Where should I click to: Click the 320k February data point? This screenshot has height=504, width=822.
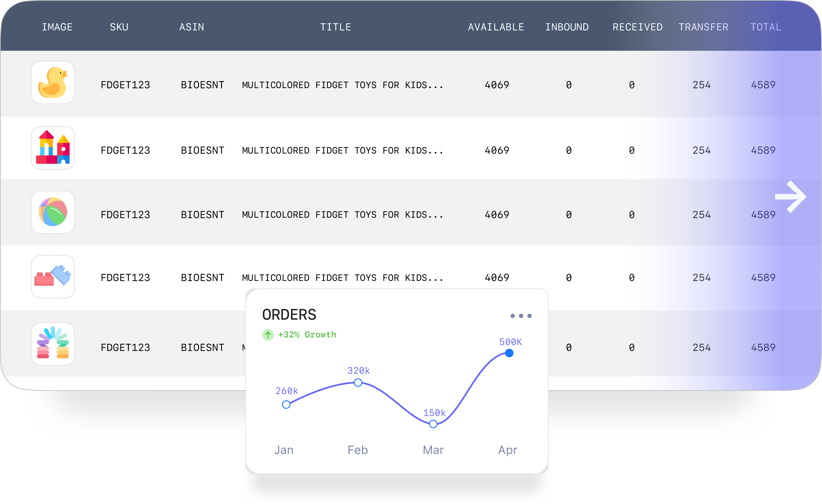(x=358, y=383)
